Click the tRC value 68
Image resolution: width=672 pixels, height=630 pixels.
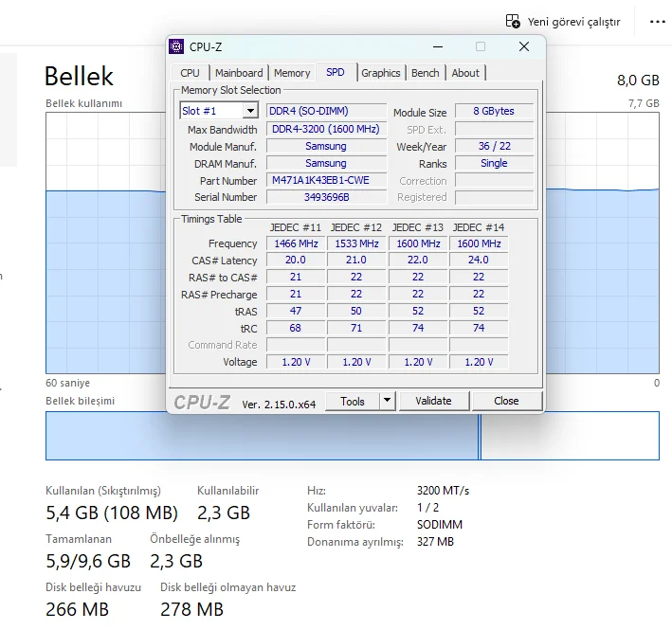(x=296, y=328)
